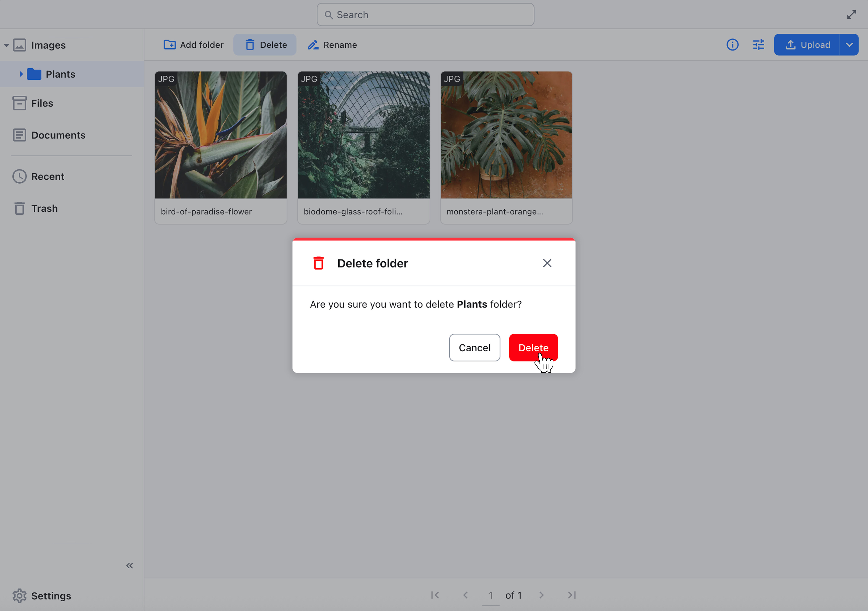The width and height of the screenshot is (868, 611).
Task: Click the blue Plants folder icon
Action: pos(34,74)
